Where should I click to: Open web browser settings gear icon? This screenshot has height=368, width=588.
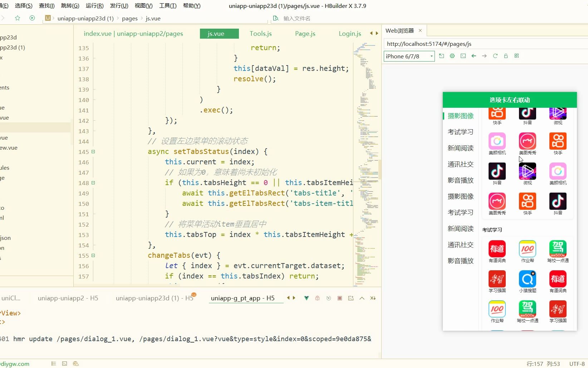[452, 56]
